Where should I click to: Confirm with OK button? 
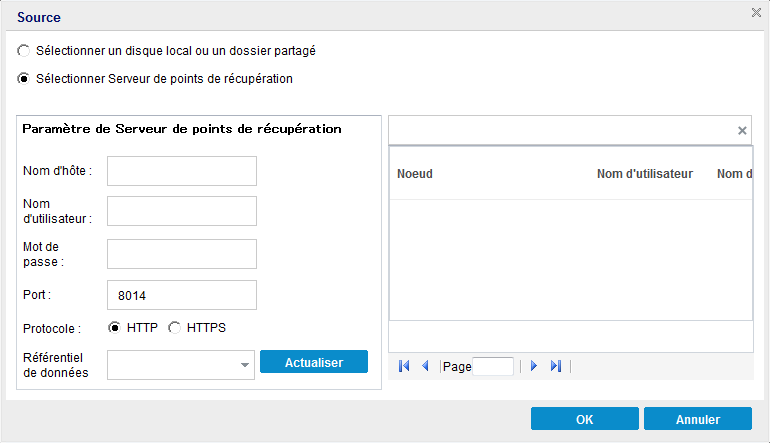click(585, 419)
